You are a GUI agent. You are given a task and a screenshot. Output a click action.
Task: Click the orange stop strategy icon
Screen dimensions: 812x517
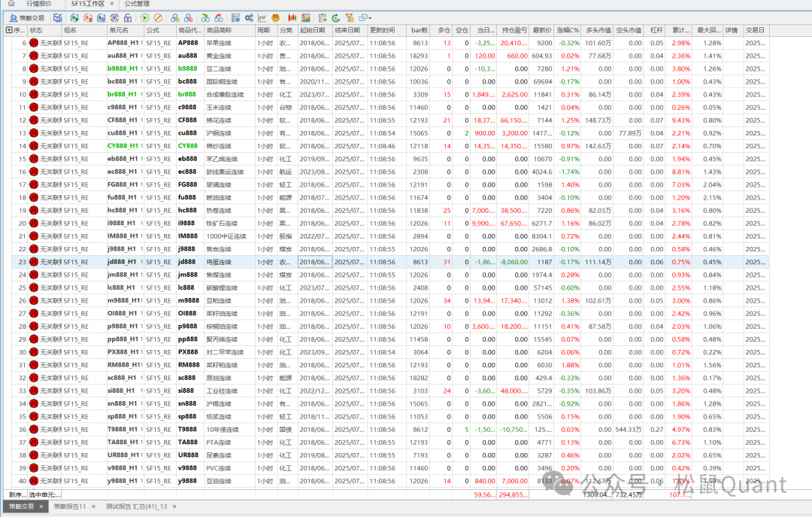tap(158, 17)
